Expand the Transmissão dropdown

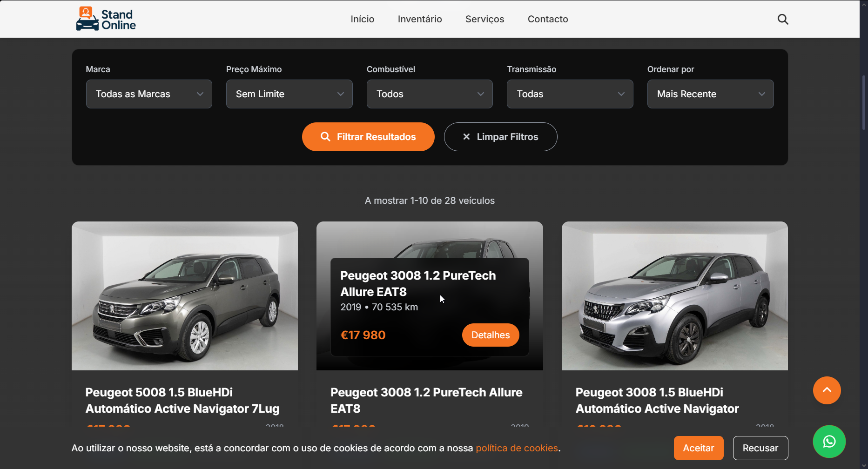569,94
